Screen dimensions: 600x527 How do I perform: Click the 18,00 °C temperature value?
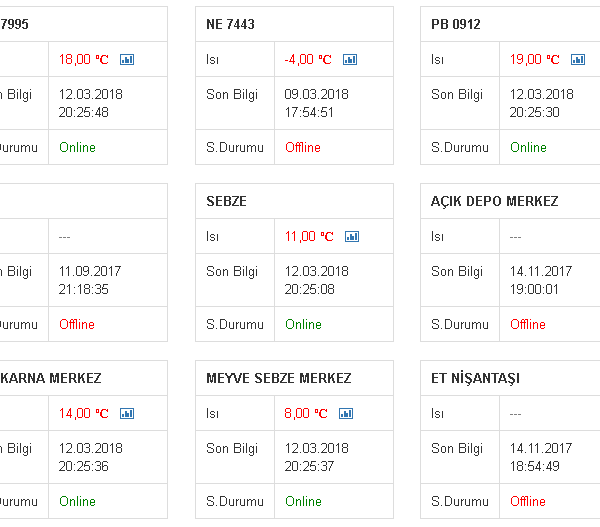pyautogui.click(x=84, y=60)
